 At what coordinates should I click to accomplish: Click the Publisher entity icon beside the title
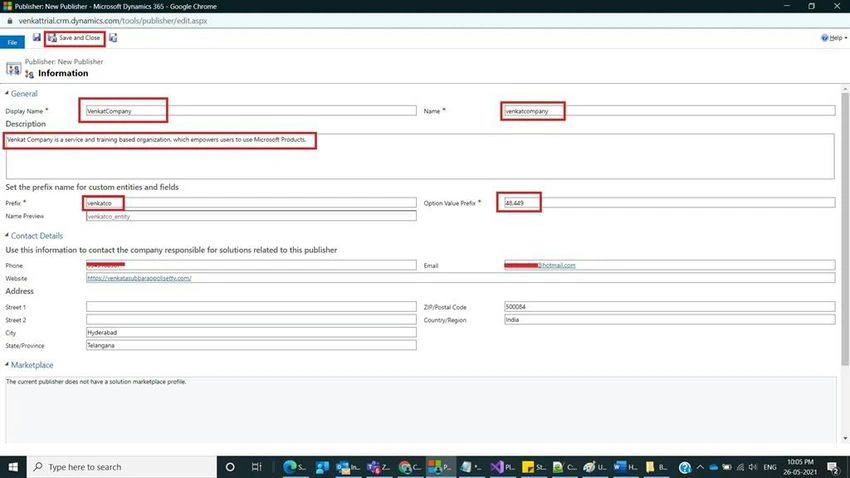(x=14, y=69)
